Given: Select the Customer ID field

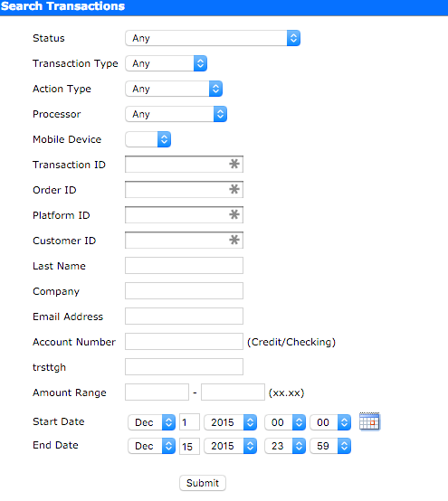Looking at the screenshot, I should point(185,240).
